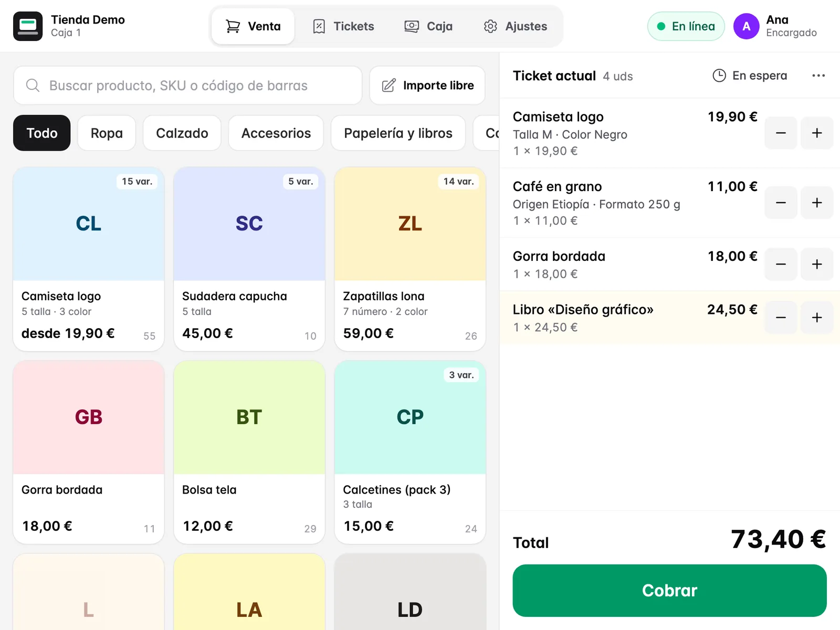Click the desde 19,90 € price
This screenshot has height=630, width=840.
pyautogui.click(x=68, y=333)
